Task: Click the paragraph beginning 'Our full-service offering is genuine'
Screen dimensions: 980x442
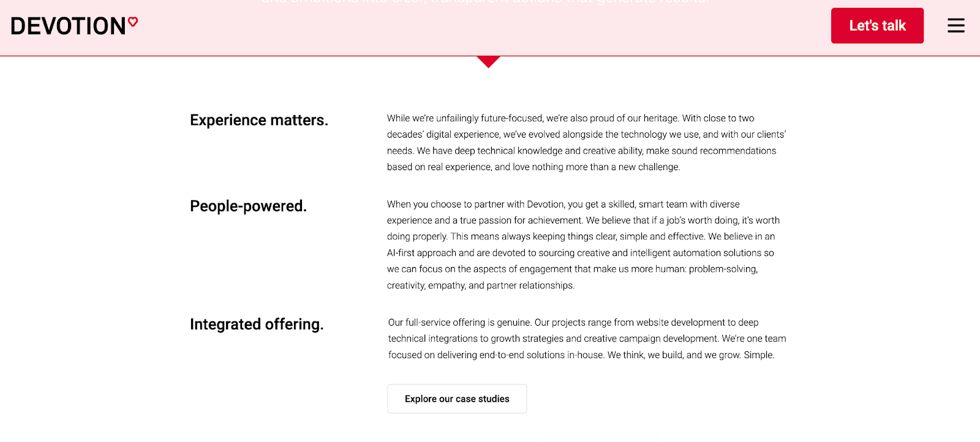Action: point(587,339)
